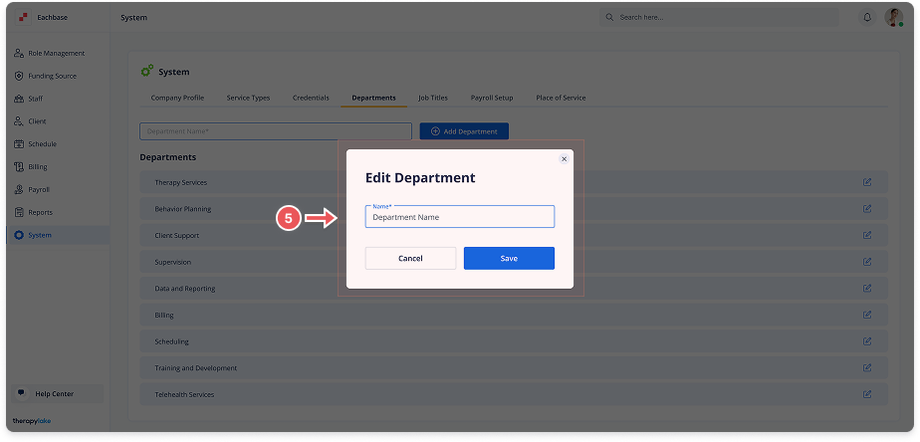Image resolution: width=920 pixels, height=442 pixels.
Task: Select the Departments tab
Action: (x=374, y=98)
